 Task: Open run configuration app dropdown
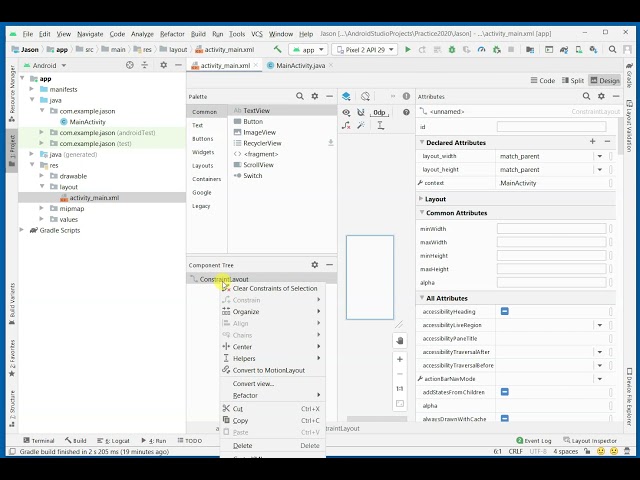[x=308, y=50]
